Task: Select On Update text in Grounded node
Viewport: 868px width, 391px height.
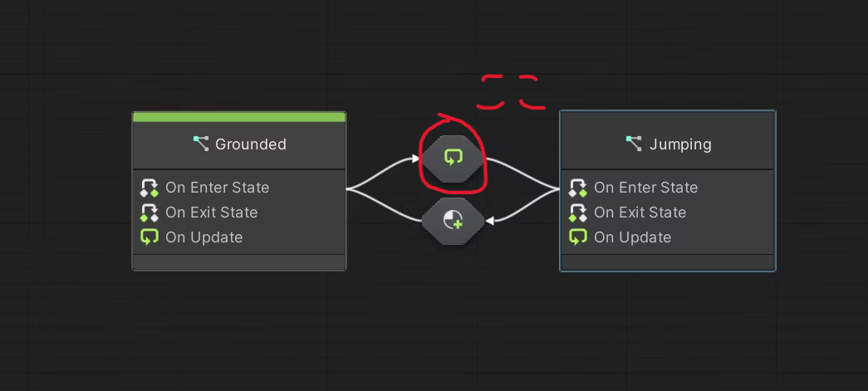Action: click(x=204, y=237)
